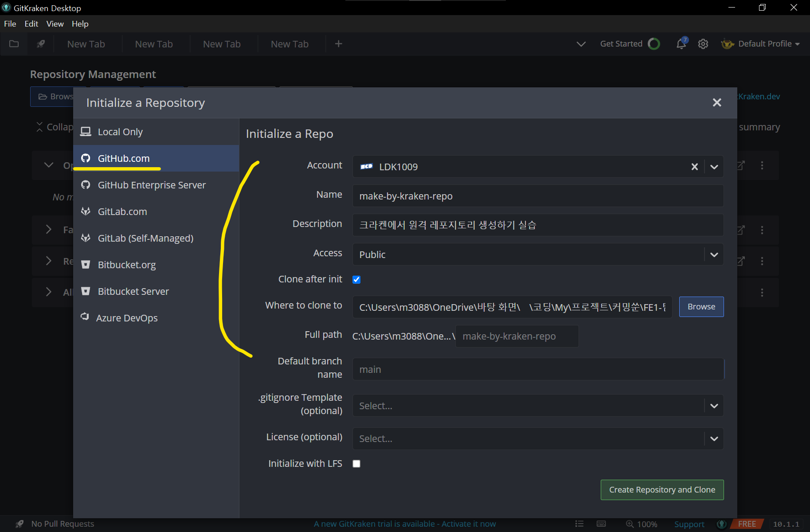Screen dimensions: 810x532
Task: Click the 100% zoom level text
Action: pos(647,524)
